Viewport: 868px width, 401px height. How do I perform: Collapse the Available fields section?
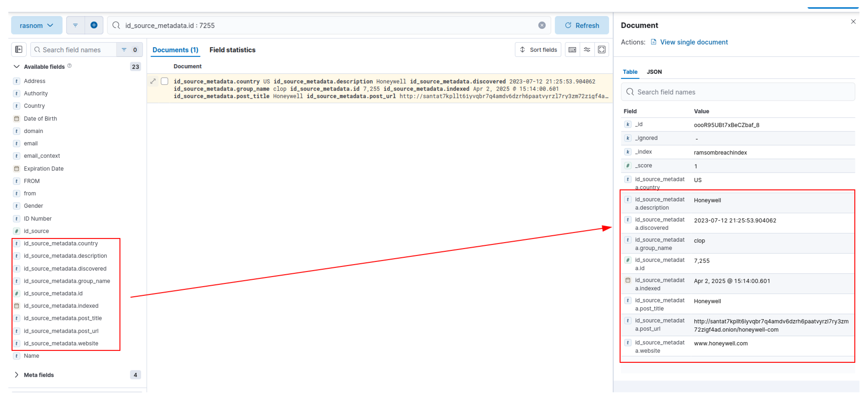[x=16, y=67]
